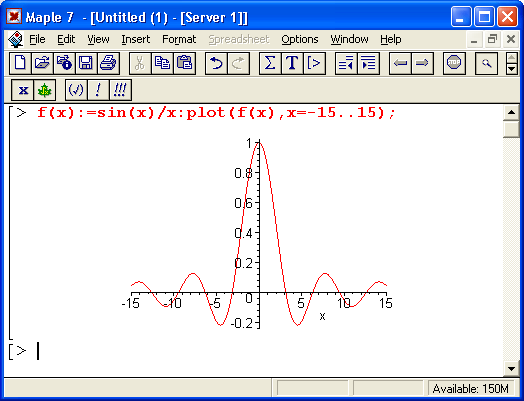Viewport: 524px width, 401px height.
Task: Open the Options menu
Action: [300, 39]
